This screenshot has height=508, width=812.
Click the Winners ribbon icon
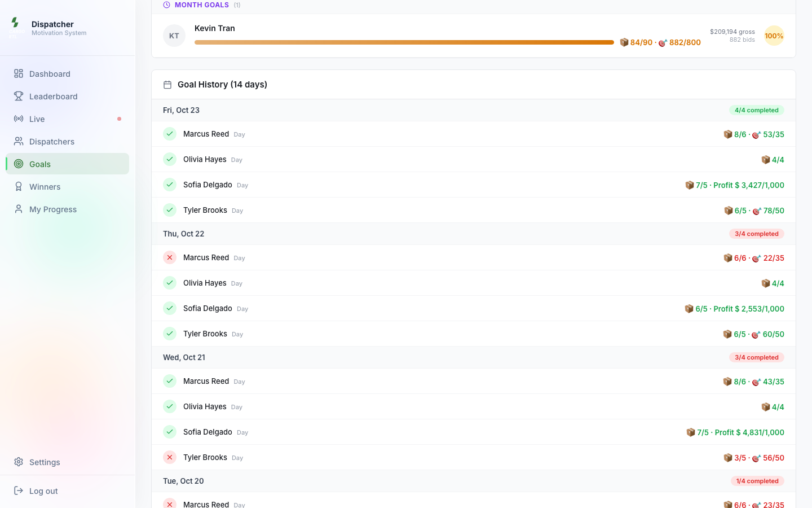point(19,186)
